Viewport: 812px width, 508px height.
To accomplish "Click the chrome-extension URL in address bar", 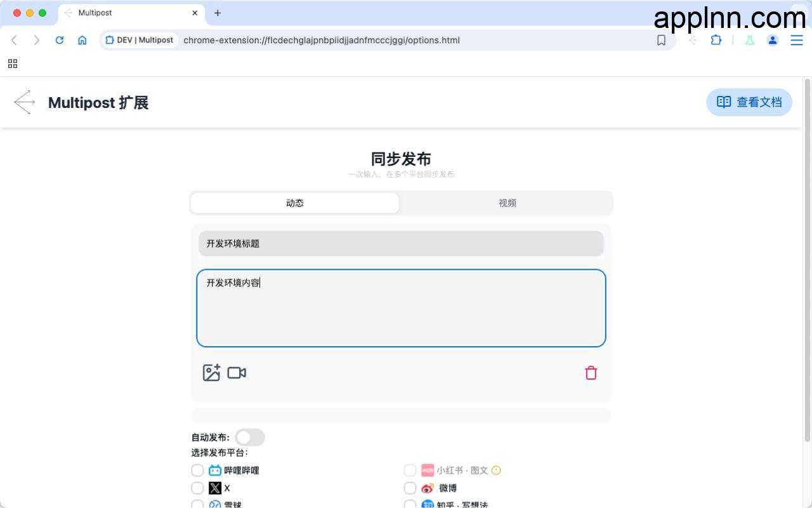I will click(x=322, y=40).
